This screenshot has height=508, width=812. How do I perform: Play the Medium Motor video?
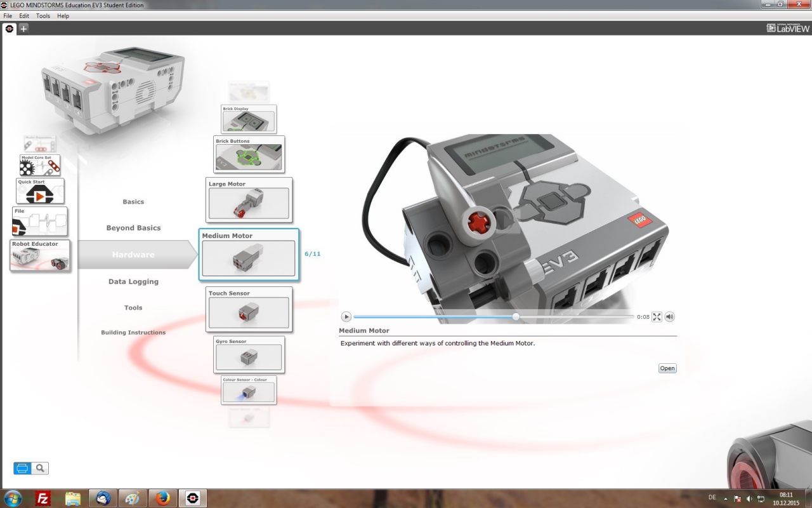point(346,317)
